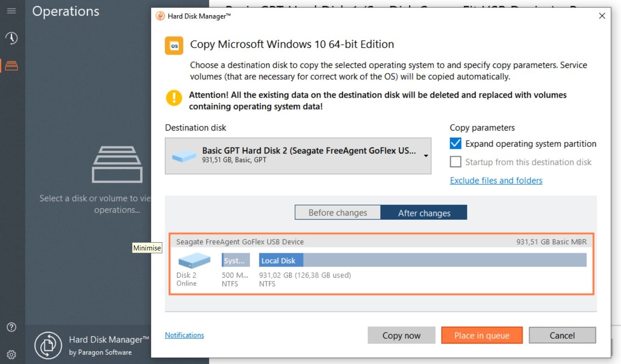Click the stacked disks icon in Operations panel
The image size is (621, 364).
click(117, 165)
